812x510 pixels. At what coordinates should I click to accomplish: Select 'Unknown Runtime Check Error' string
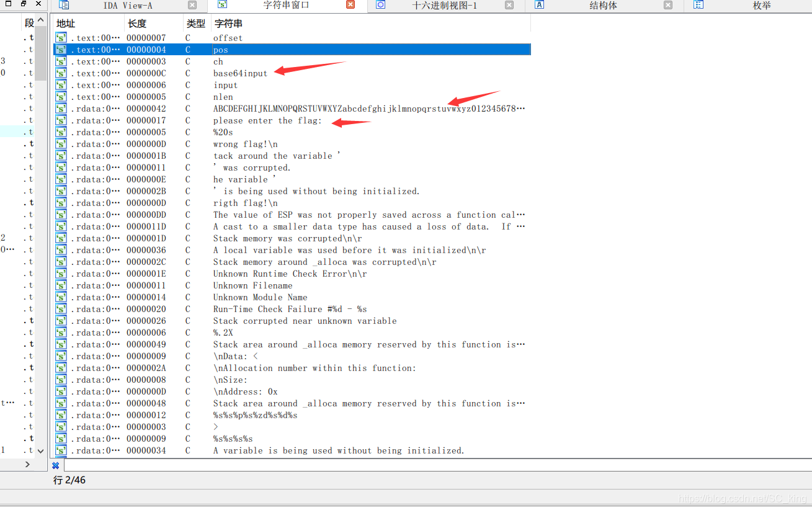pos(292,274)
